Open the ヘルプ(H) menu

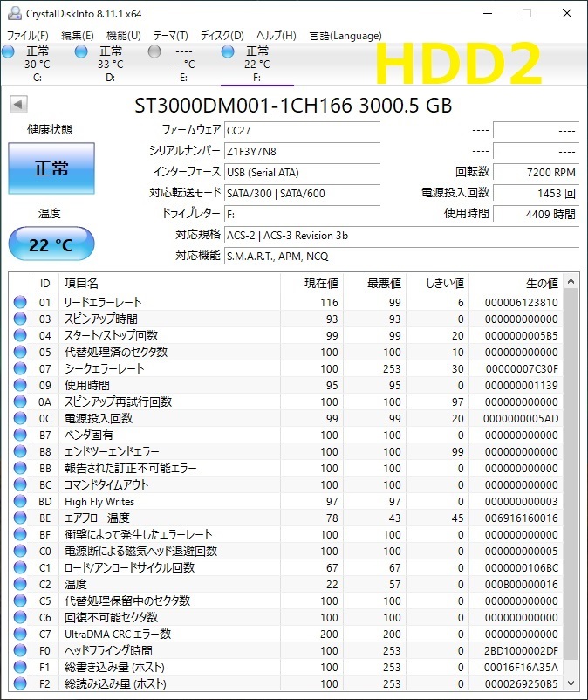click(x=277, y=35)
